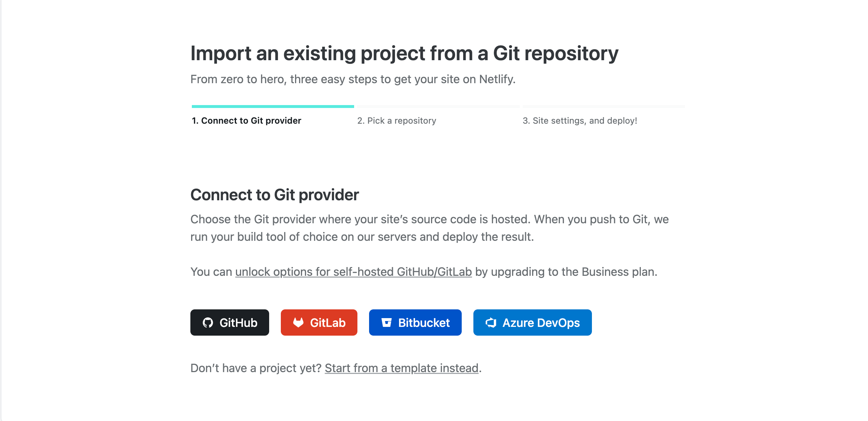Click the 'From zero to hero' subtitle text

coord(353,79)
